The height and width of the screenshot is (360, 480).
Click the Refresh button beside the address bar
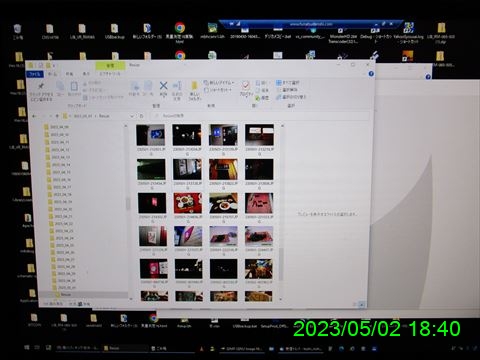click(x=142, y=116)
